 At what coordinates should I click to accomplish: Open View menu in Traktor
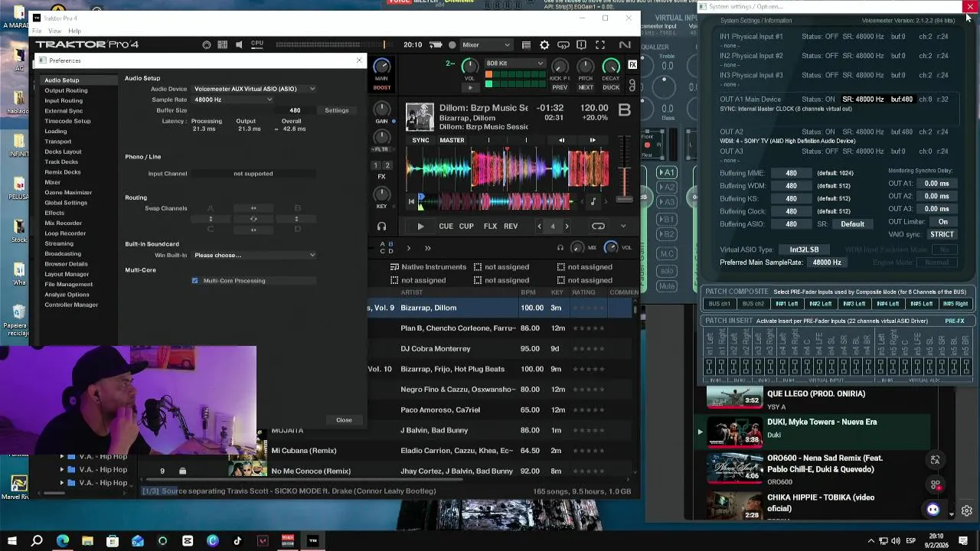(54, 31)
